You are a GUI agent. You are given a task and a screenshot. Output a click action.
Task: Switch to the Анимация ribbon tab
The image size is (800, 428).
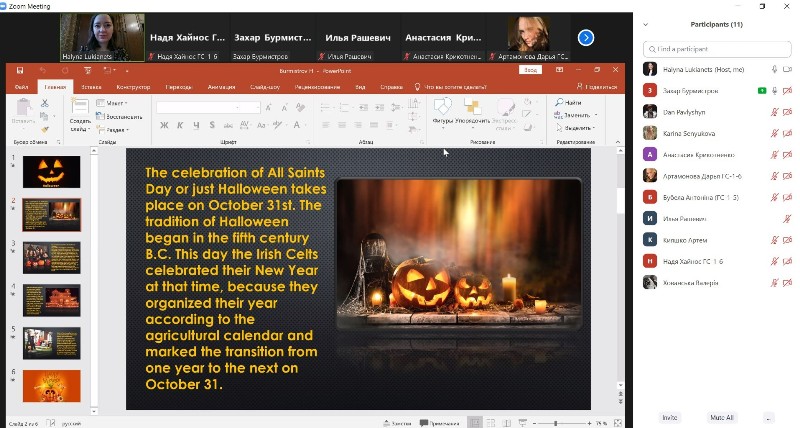221,87
